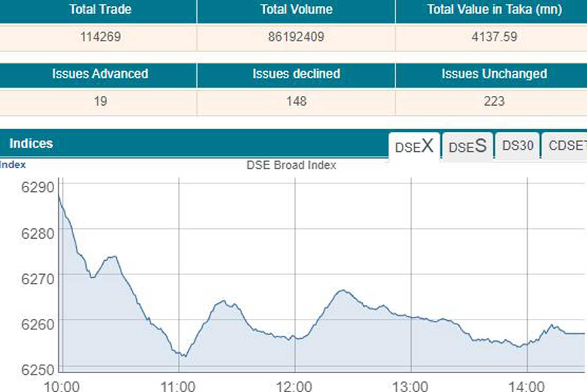Click the Issues Advanced header

[100, 74]
